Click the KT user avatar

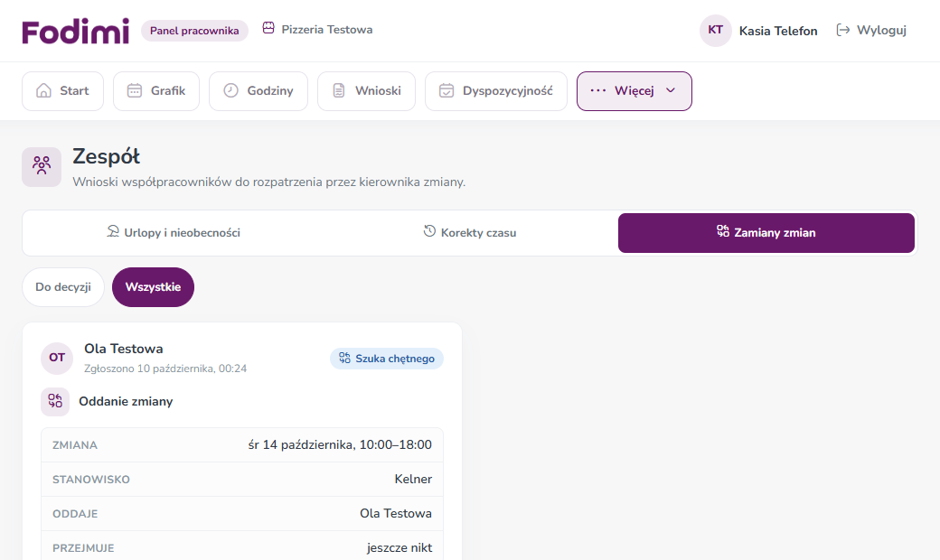715,30
